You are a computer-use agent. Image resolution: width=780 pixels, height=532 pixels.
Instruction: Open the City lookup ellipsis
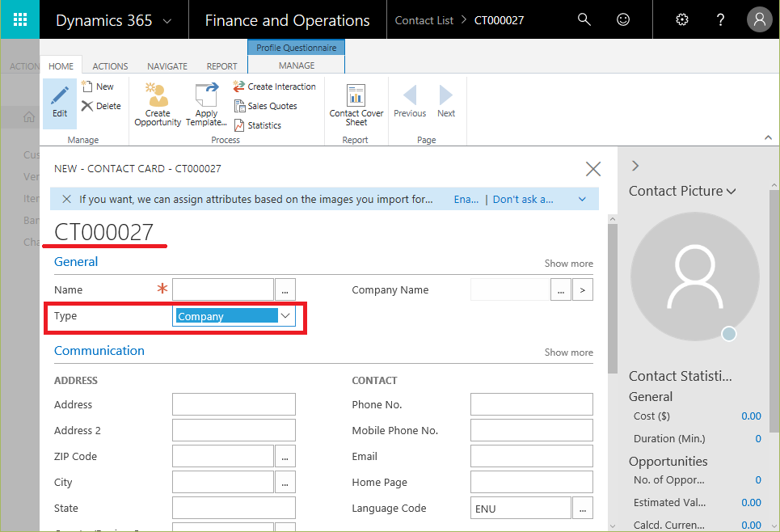tap(285, 482)
